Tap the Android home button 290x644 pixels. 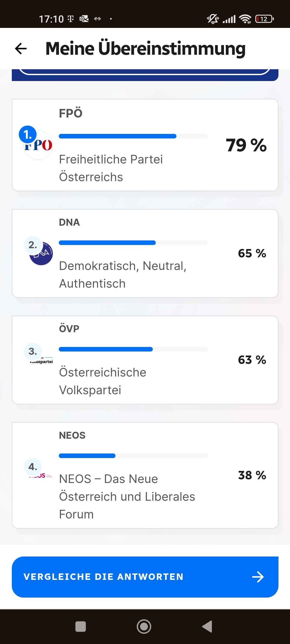point(144,627)
